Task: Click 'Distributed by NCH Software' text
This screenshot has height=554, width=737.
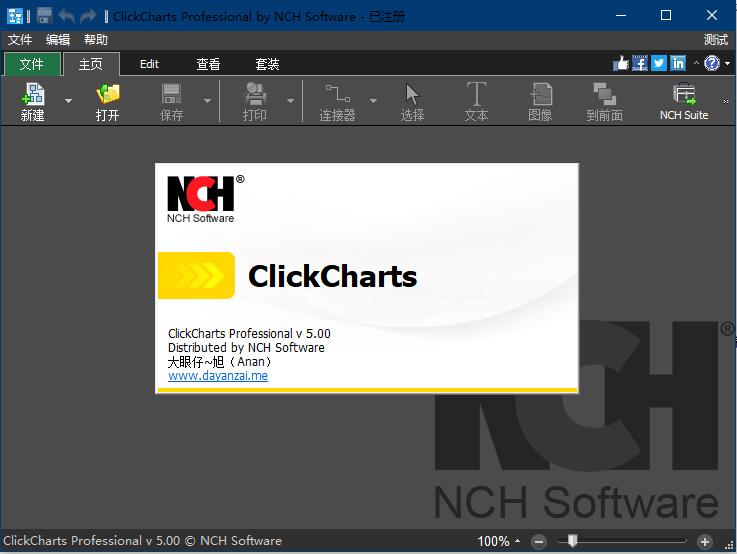Action: tap(246, 348)
